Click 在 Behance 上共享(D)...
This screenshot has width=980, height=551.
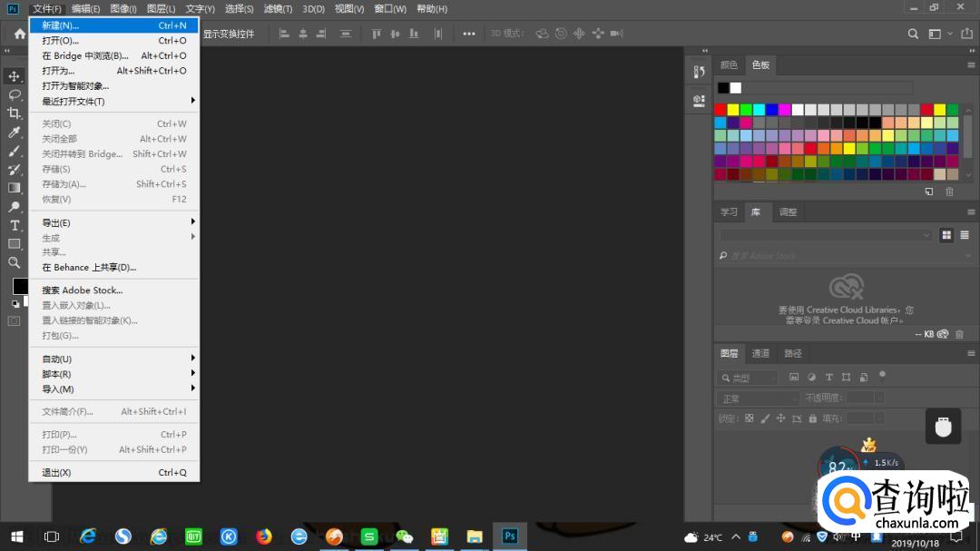click(x=89, y=268)
